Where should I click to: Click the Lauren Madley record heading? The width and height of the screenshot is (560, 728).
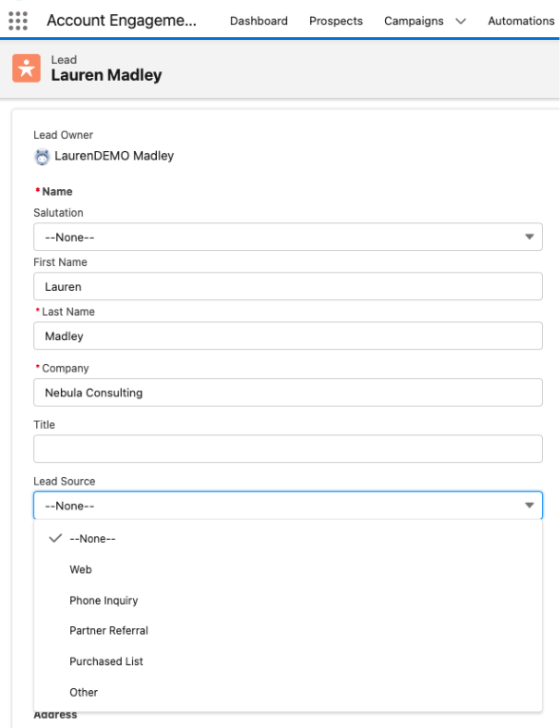point(106,75)
